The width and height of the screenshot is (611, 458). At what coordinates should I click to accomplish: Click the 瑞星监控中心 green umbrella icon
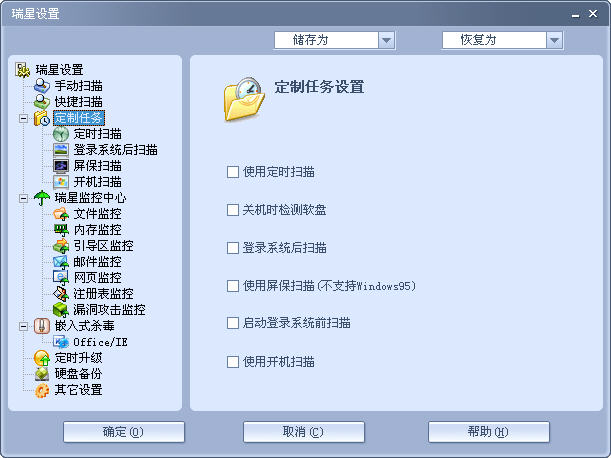(42, 198)
